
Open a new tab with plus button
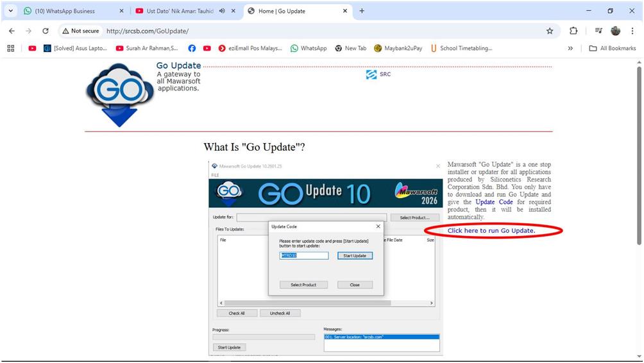tap(362, 11)
